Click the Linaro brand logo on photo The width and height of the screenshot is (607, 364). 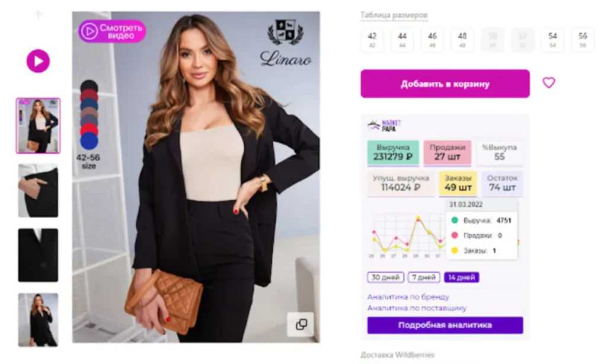click(x=286, y=43)
